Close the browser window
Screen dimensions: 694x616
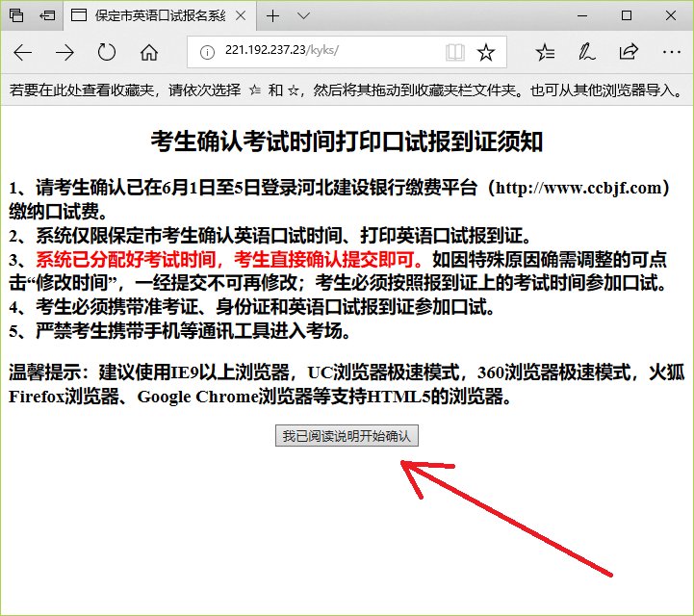tap(671, 16)
